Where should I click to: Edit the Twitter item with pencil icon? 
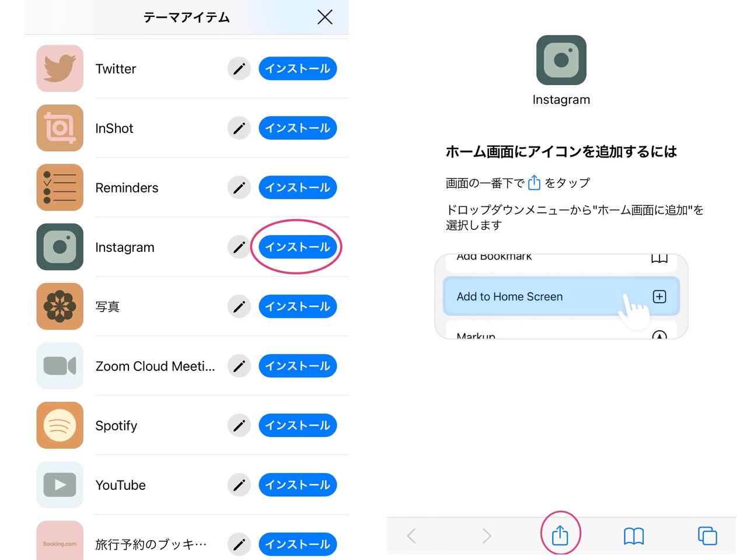239,69
